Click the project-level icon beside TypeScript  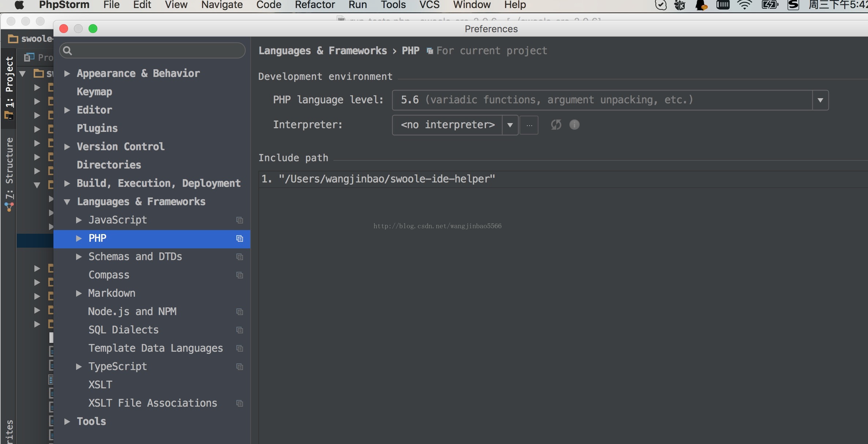click(x=240, y=367)
